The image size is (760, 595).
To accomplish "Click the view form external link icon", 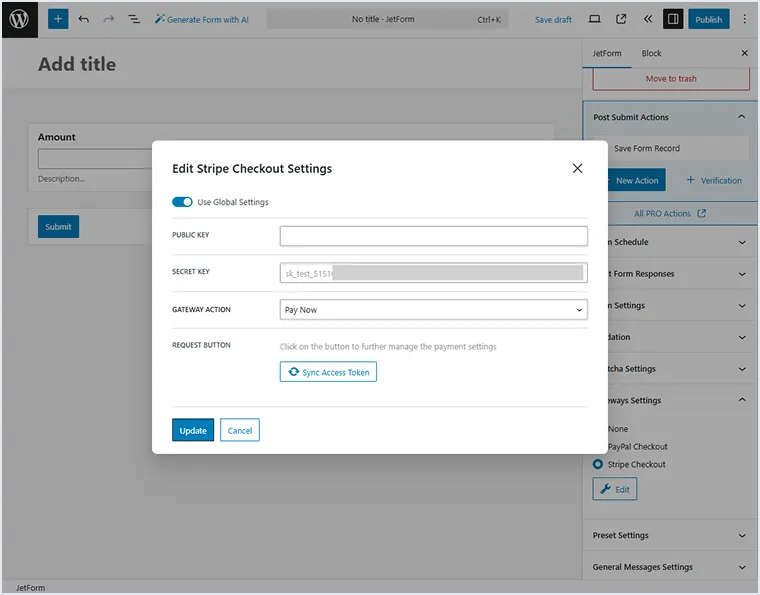I will (621, 19).
